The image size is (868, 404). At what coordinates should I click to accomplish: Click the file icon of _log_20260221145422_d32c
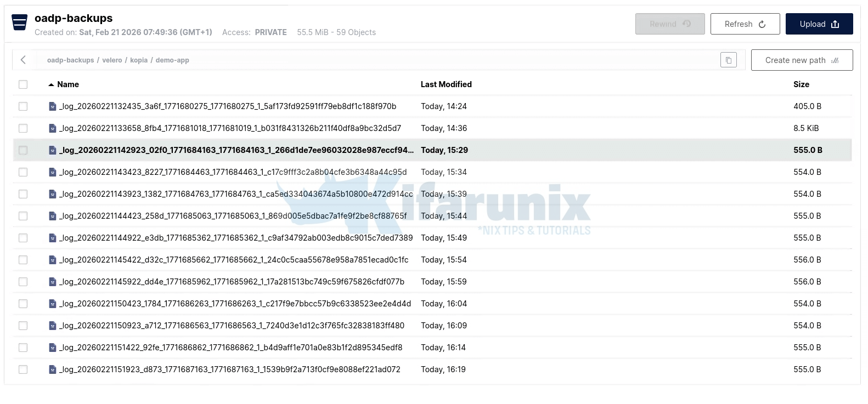coord(53,260)
